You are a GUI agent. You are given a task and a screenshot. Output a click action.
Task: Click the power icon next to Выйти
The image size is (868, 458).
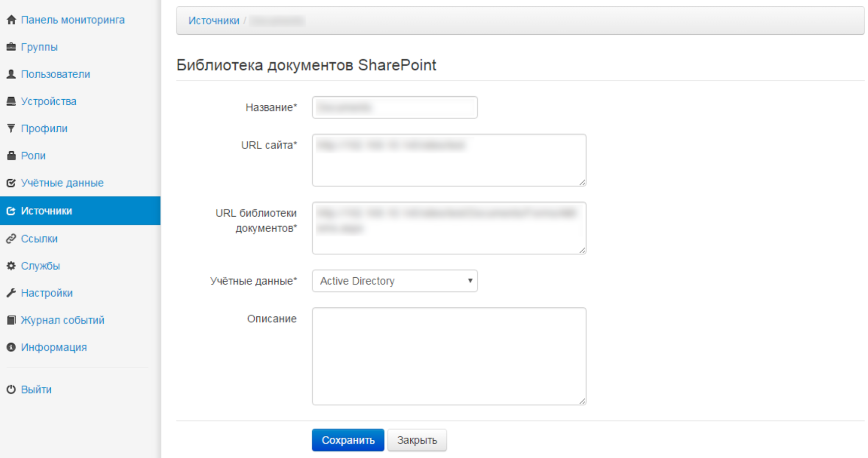(x=11, y=389)
